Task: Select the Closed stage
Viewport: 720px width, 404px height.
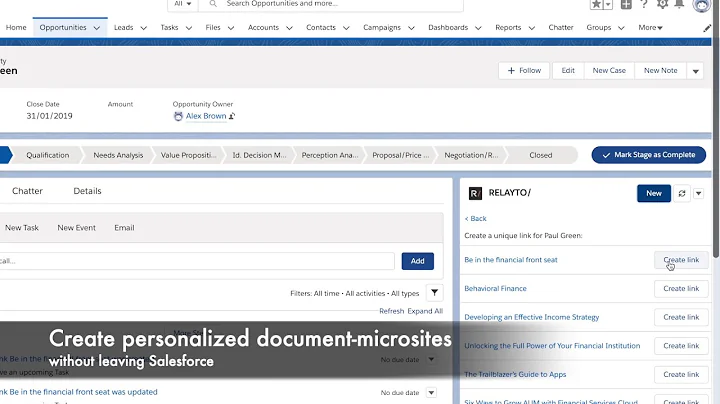Action: coord(541,155)
